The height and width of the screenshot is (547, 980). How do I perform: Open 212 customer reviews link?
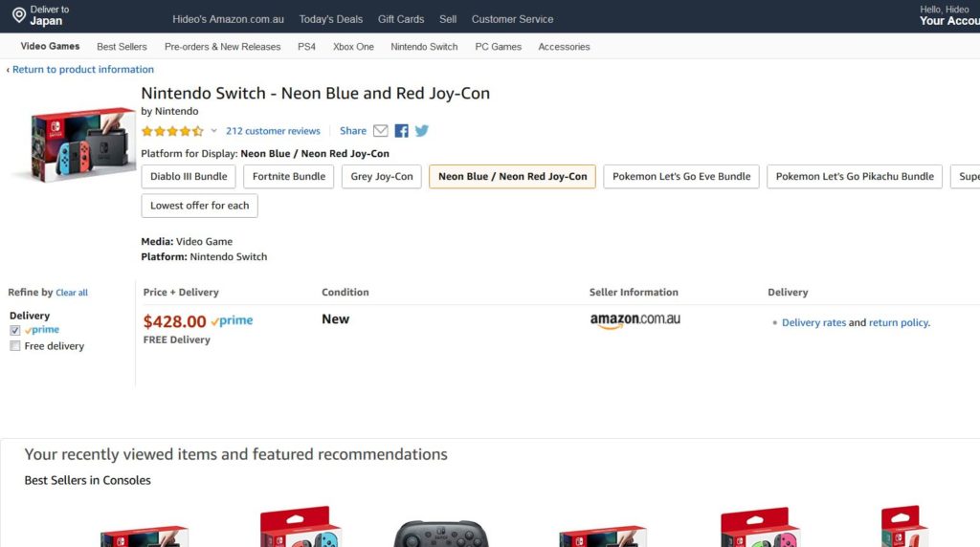273,131
